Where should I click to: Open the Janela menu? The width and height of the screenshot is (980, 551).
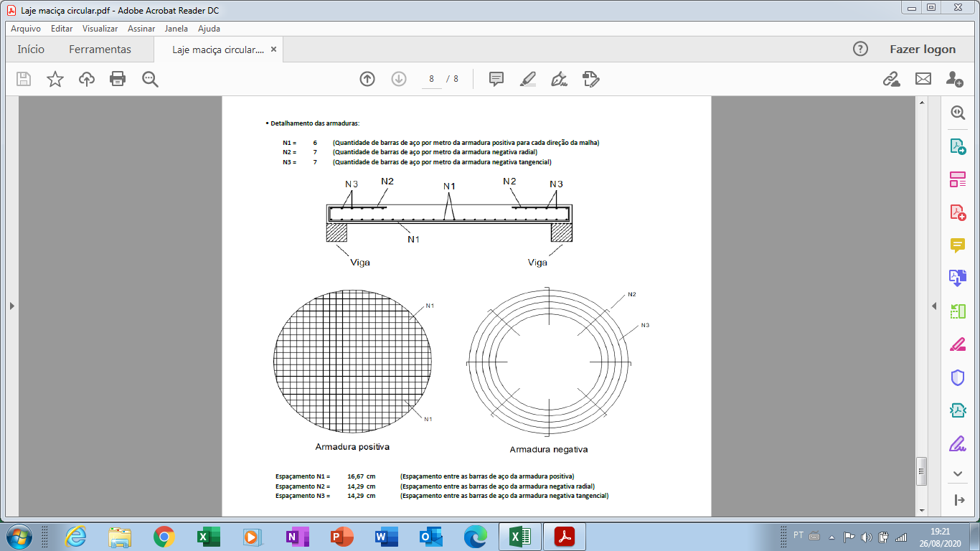tap(176, 29)
